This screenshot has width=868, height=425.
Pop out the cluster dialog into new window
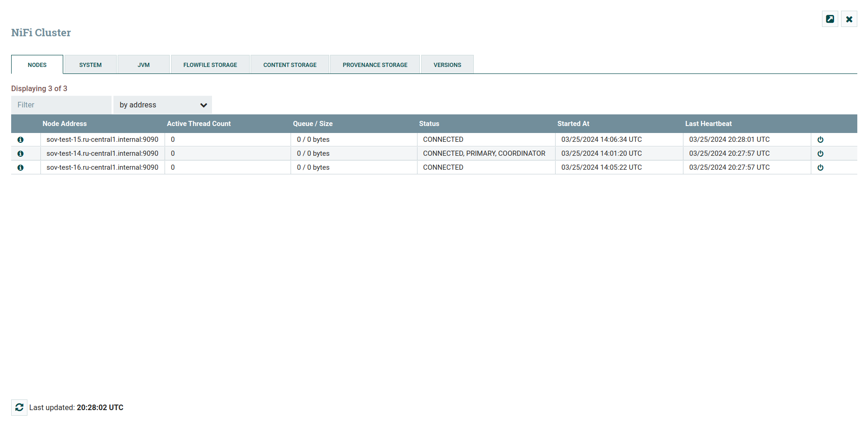click(x=830, y=19)
